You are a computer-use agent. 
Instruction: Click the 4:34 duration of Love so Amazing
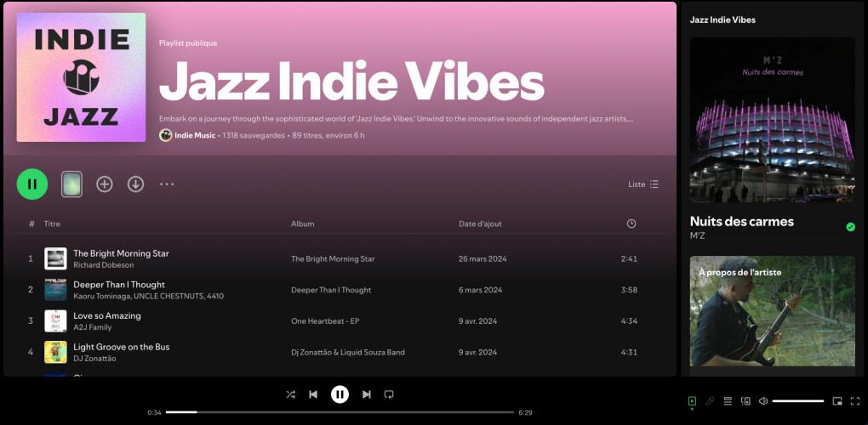629,321
